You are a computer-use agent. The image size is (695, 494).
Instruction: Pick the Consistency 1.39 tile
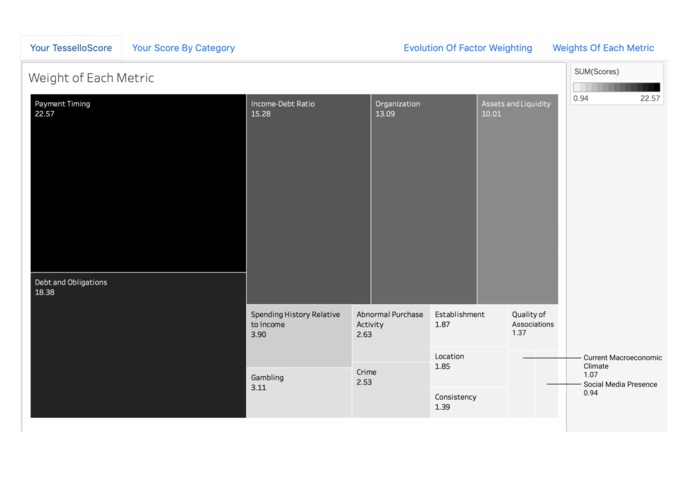(469, 402)
